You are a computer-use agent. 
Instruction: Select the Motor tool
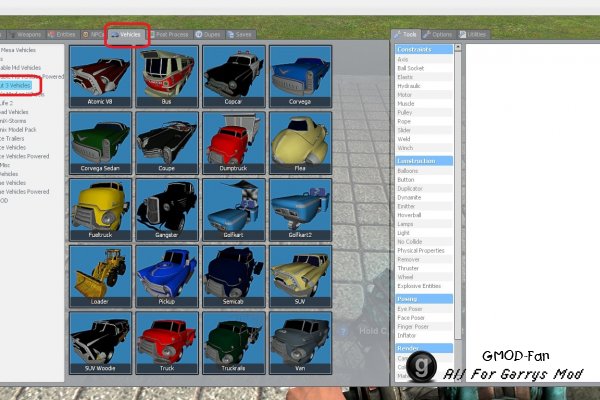click(x=424, y=95)
